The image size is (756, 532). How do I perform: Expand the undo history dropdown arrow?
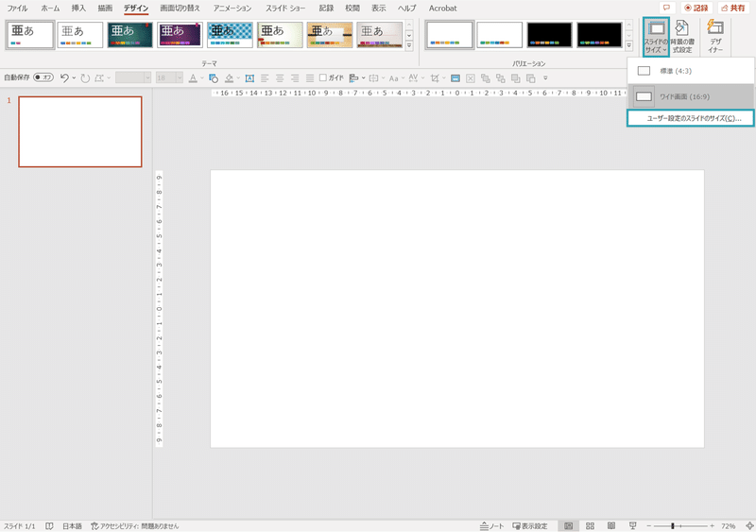[74, 77]
